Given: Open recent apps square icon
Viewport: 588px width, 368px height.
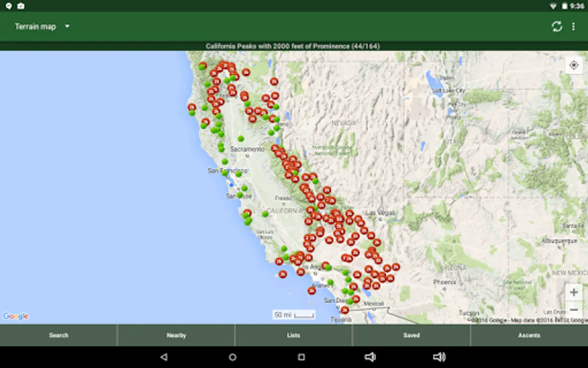Looking at the screenshot, I should [301, 357].
